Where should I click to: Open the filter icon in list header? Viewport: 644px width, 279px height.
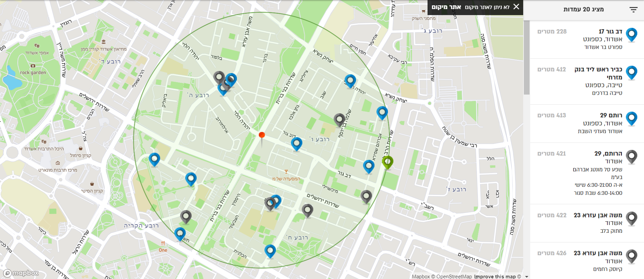(633, 10)
